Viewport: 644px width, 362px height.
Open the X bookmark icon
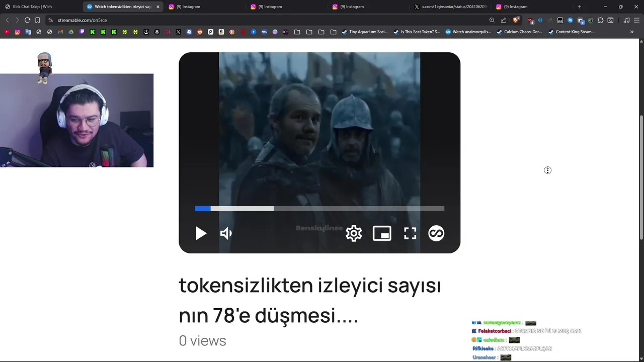click(x=179, y=32)
